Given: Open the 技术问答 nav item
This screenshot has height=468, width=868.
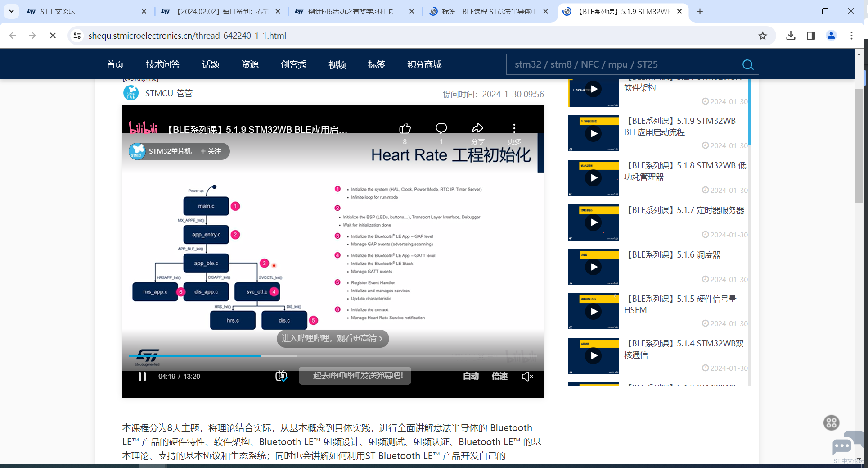Looking at the screenshot, I should coord(162,64).
